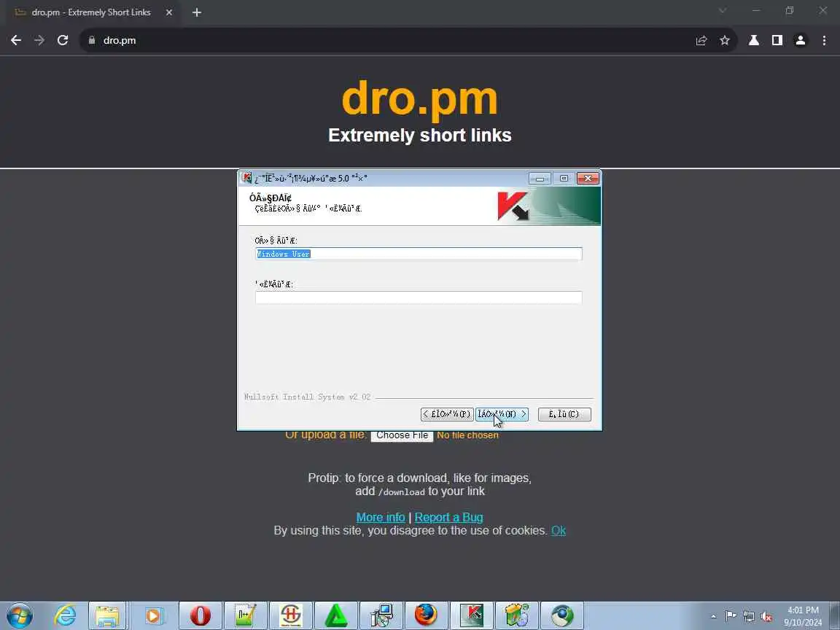Open the clock showing 4:01 PM
This screenshot has width=840, height=630.
coord(803,616)
